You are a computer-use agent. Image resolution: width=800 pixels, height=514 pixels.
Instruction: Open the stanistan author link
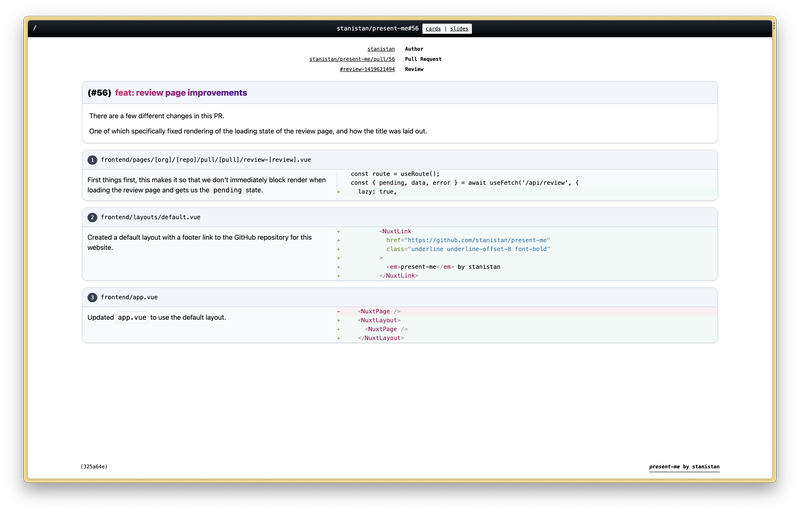381,49
